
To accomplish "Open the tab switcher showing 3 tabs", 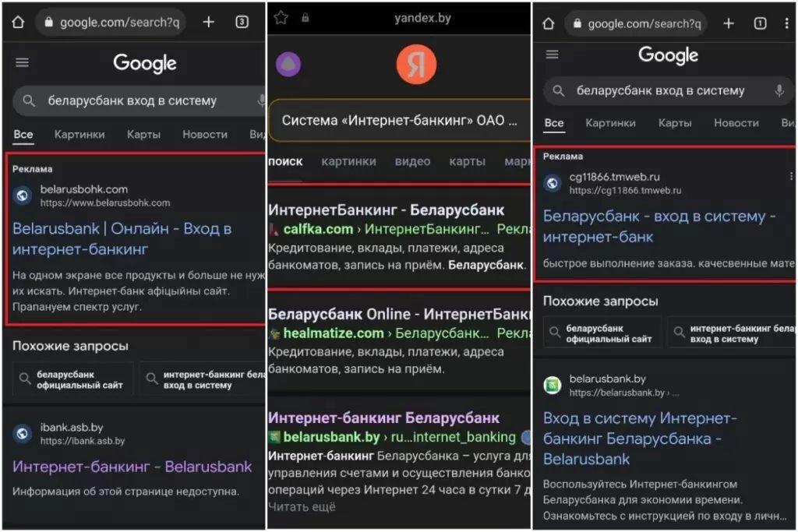I will click(x=242, y=22).
